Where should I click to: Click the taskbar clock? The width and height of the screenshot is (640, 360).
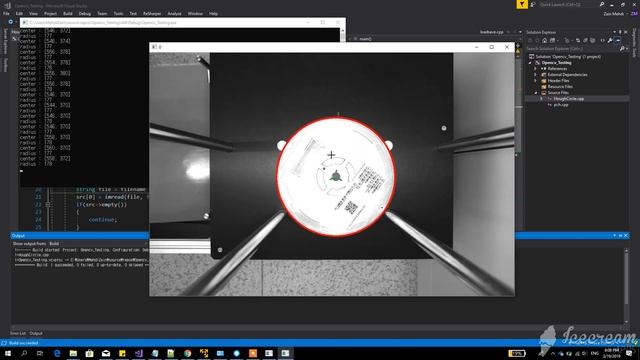pyautogui.click(x=612, y=353)
